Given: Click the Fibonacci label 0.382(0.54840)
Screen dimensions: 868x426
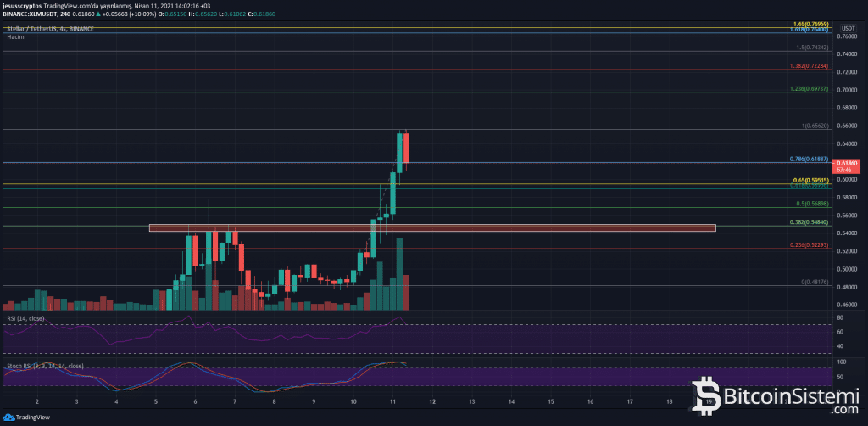Looking at the screenshot, I should [809, 221].
